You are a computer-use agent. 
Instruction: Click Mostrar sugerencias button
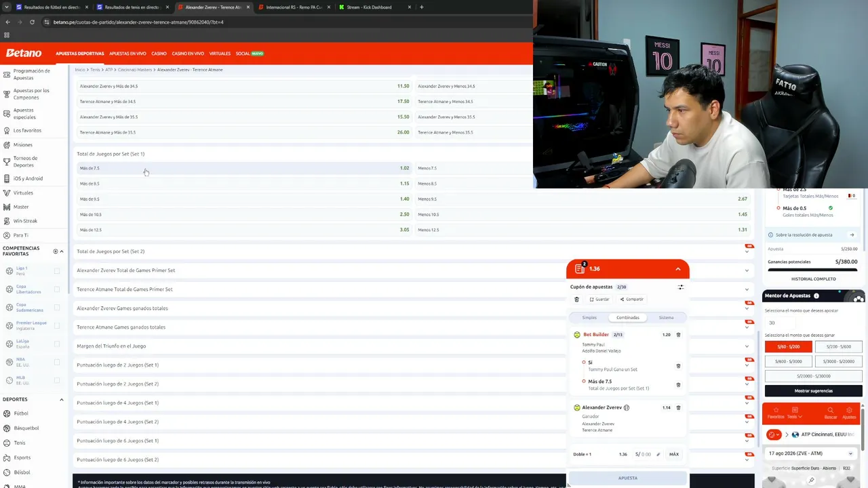[813, 390]
